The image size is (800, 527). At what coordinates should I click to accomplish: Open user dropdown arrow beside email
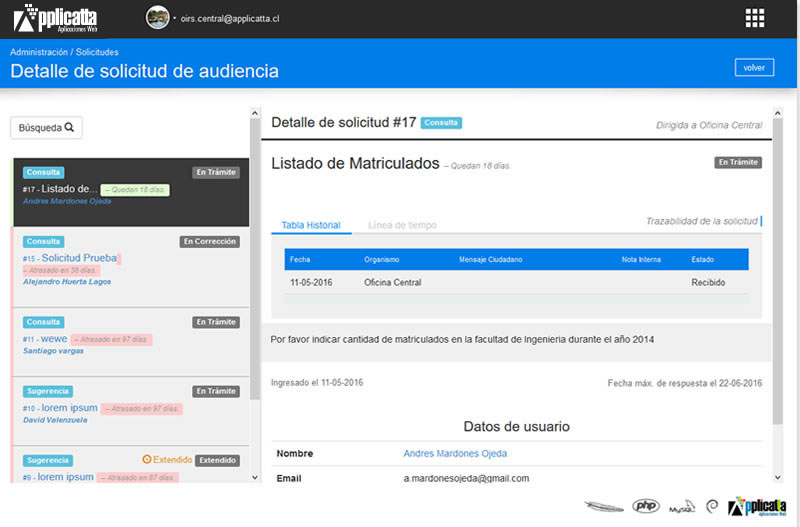click(174, 18)
